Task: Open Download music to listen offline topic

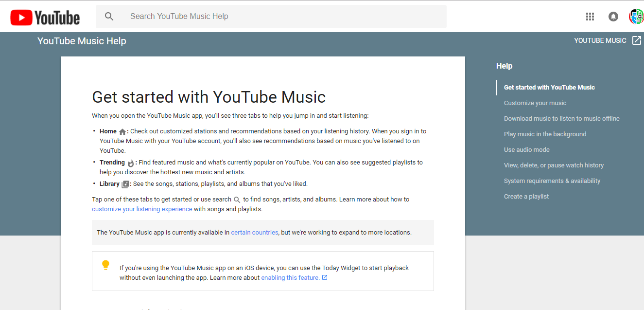Action: (562, 119)
